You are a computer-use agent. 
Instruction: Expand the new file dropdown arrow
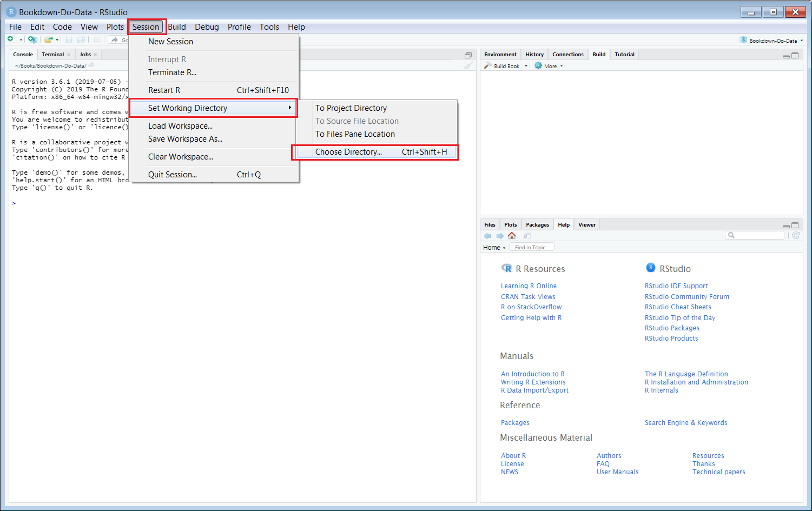point(21,39)
